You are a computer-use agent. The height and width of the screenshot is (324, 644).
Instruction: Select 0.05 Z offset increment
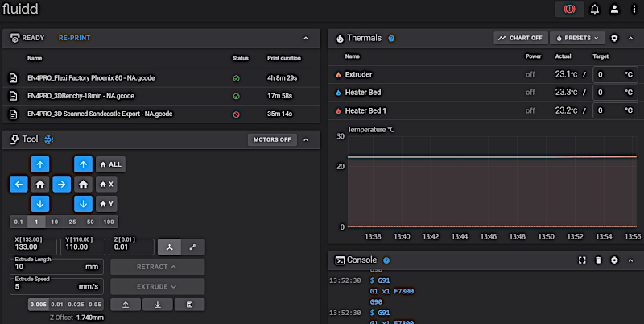[x=95, y=305]
